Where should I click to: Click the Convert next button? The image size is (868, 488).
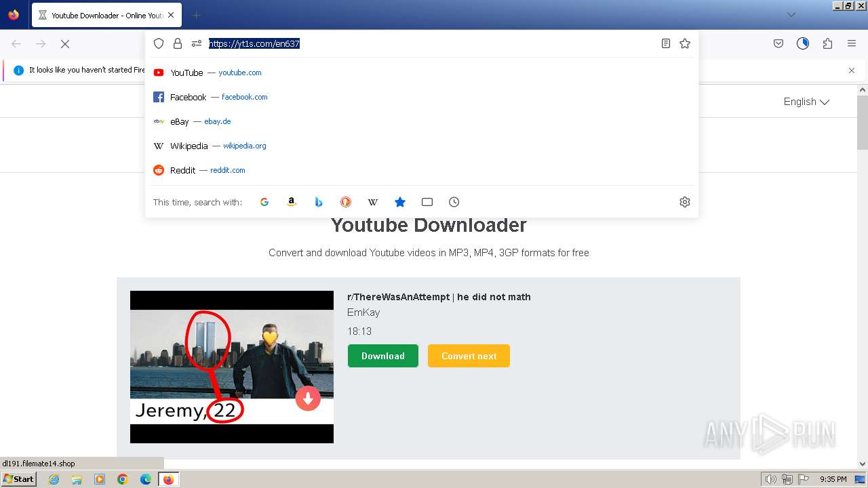(469, 356)
